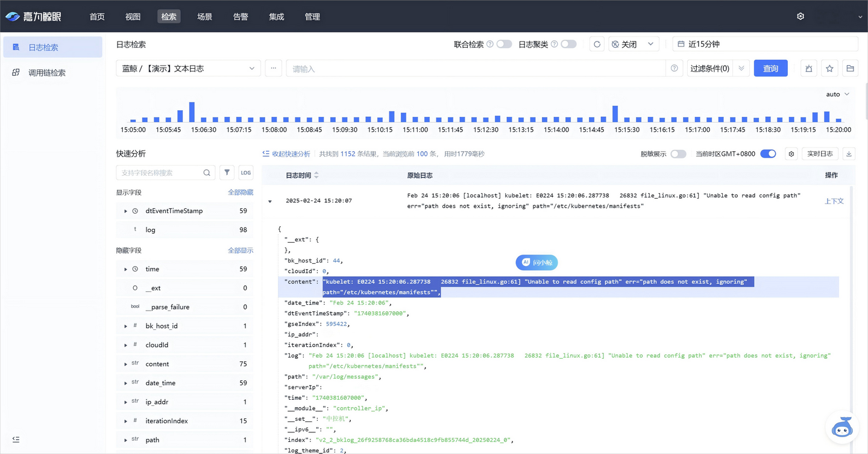The width and height of the screenshot is (868, 454).
Task: Click the sort arrows on 日志时间 column
Action: (316, 175)
